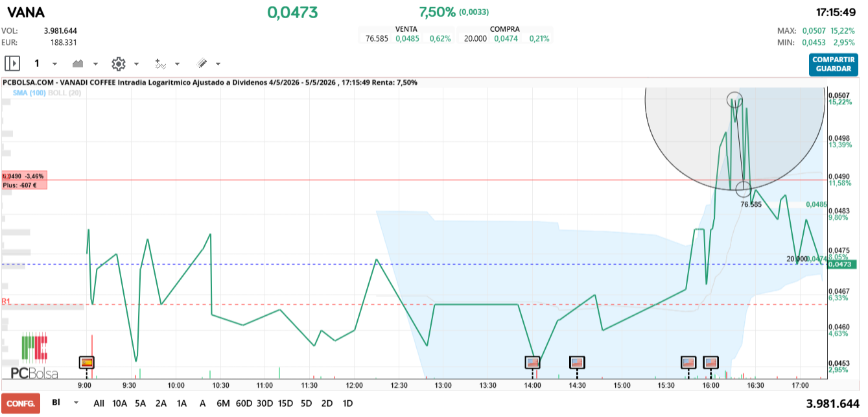This screenshot has height=417, width=868.
Task: Expand the drawing tools dropdown arrow
Action: coord(218,64)
